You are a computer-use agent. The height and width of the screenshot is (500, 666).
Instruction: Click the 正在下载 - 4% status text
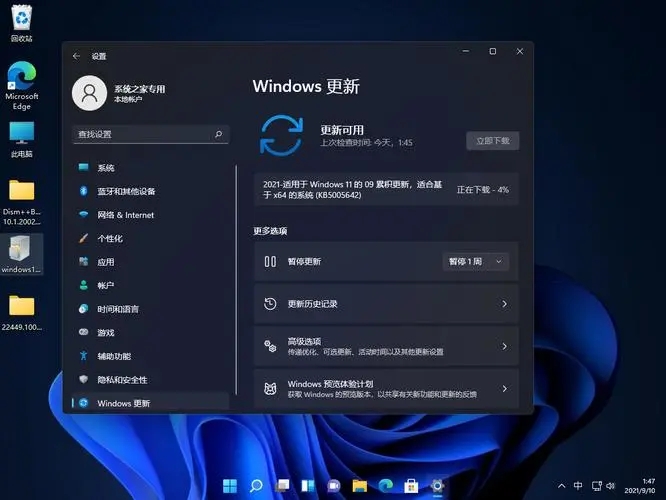[x=483, y=189]
